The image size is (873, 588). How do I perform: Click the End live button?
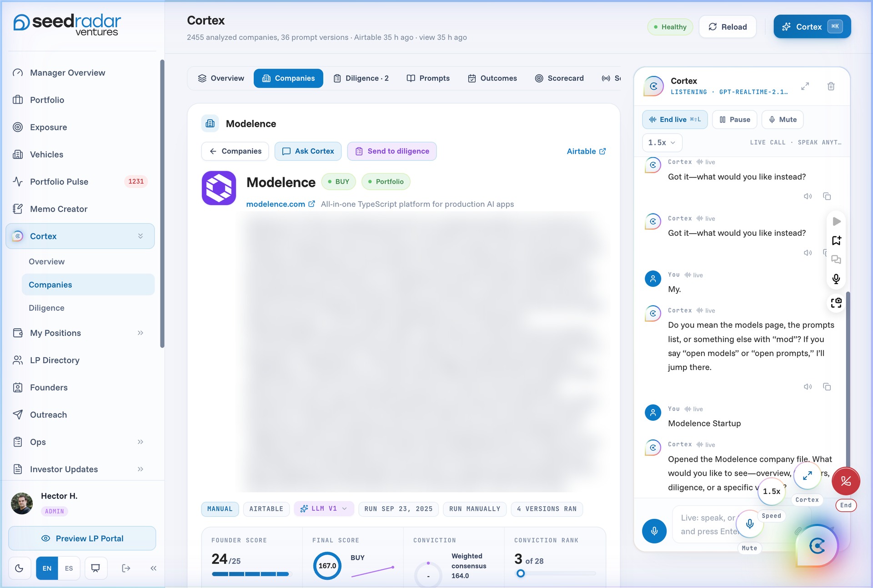[675, 120]
